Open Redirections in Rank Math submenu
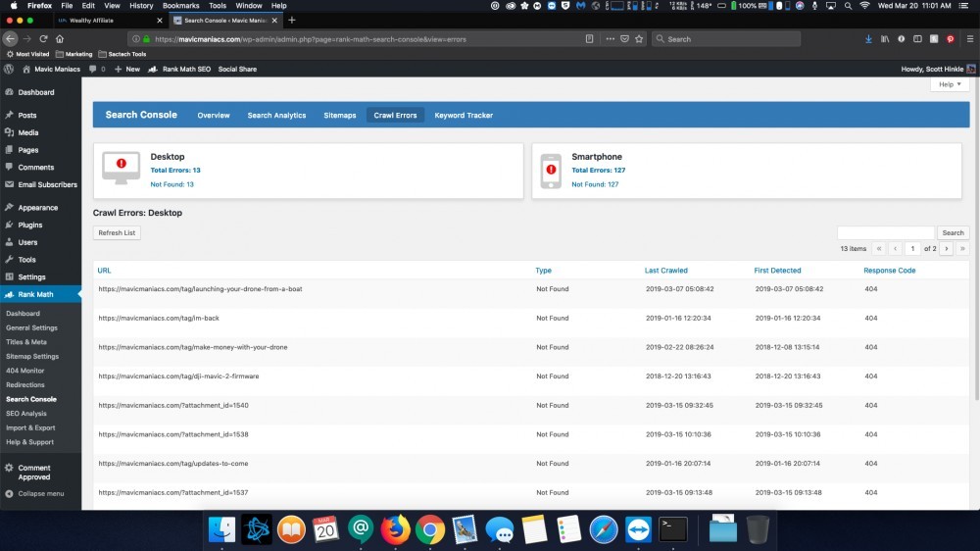This screenshot has width=980, height=551. coord(25,384)
